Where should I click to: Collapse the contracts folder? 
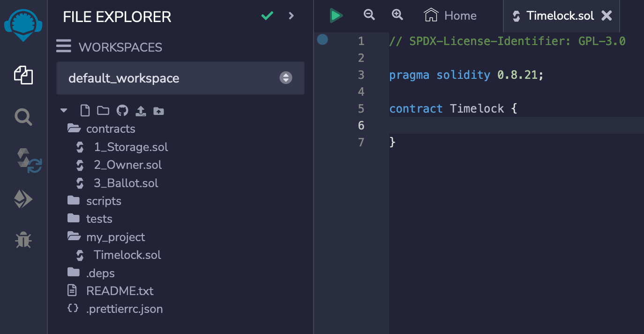(x=111, y=129)
